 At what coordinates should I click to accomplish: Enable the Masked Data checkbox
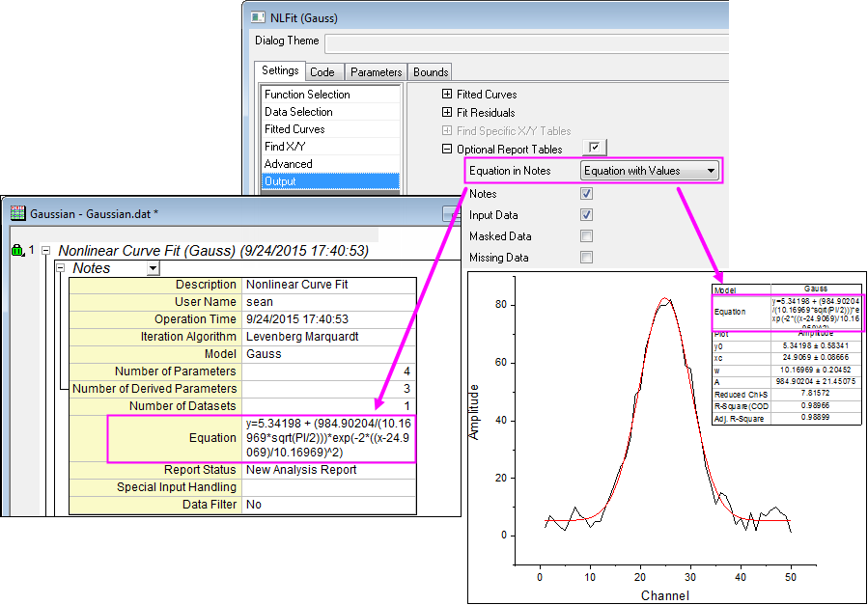(x=586, y=236)
